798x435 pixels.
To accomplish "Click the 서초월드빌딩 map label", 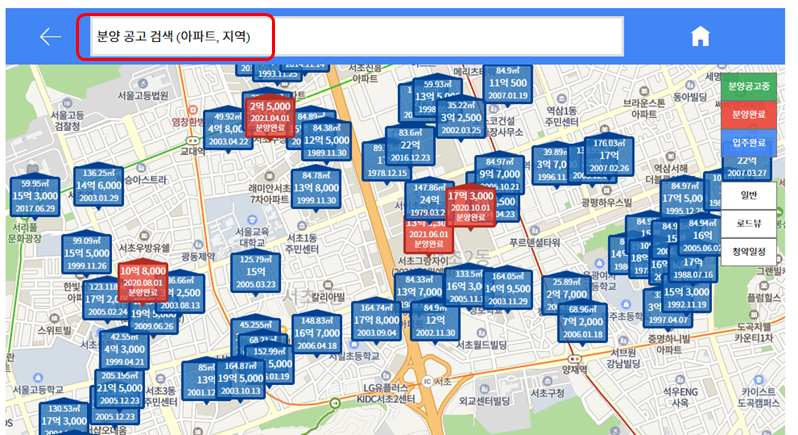I will point(481,345).
